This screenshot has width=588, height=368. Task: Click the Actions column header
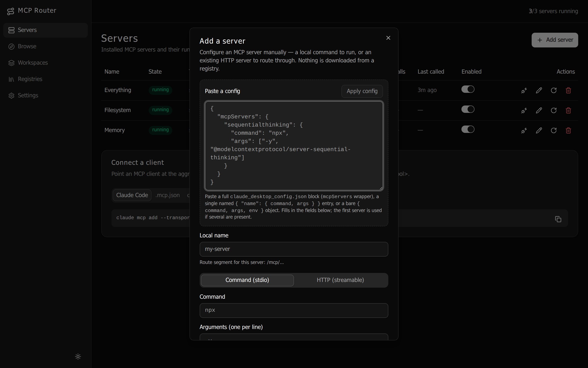pos(566,72)
